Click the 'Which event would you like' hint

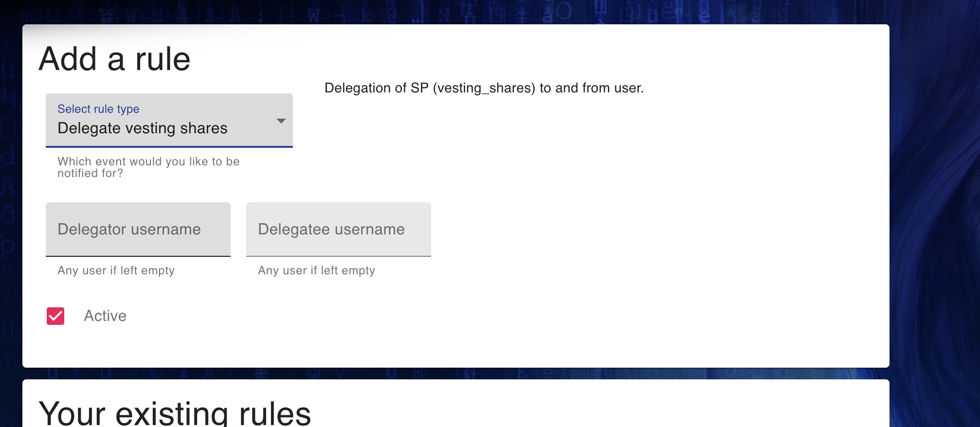[x=148, y=167]
